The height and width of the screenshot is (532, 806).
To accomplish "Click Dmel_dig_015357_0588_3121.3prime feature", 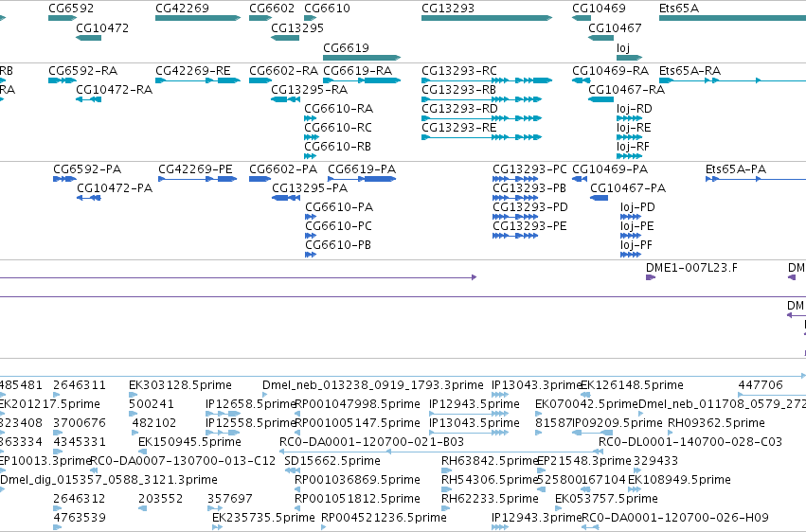I will (109, 480).
